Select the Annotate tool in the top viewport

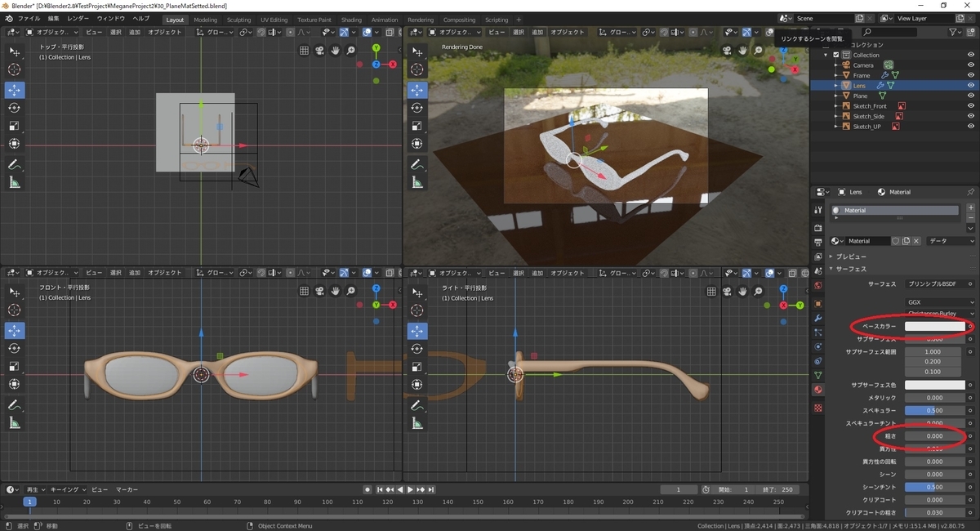(15, 164)
